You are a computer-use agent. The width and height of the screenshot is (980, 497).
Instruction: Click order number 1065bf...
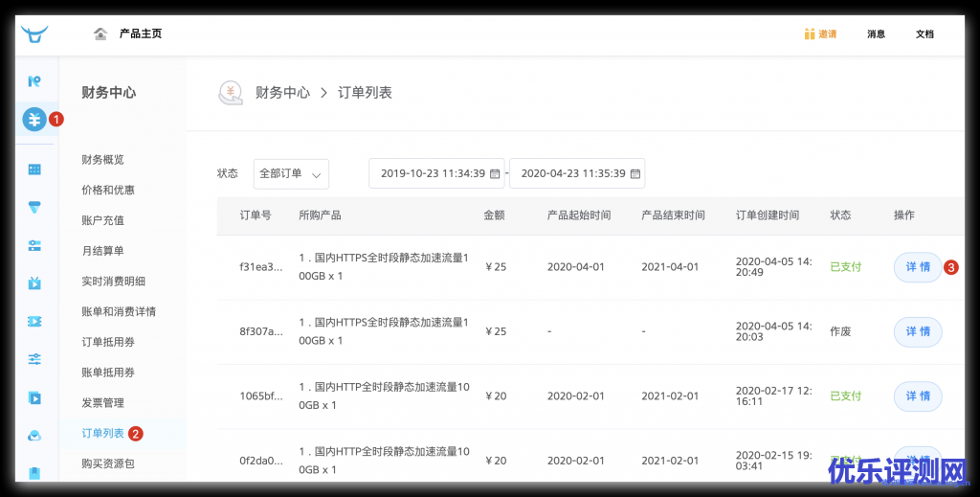click(x=261, y=395)
